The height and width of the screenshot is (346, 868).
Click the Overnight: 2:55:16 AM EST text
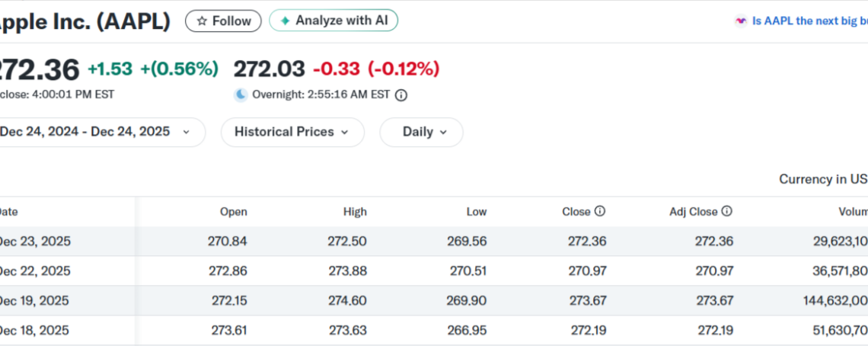(321, 95)
